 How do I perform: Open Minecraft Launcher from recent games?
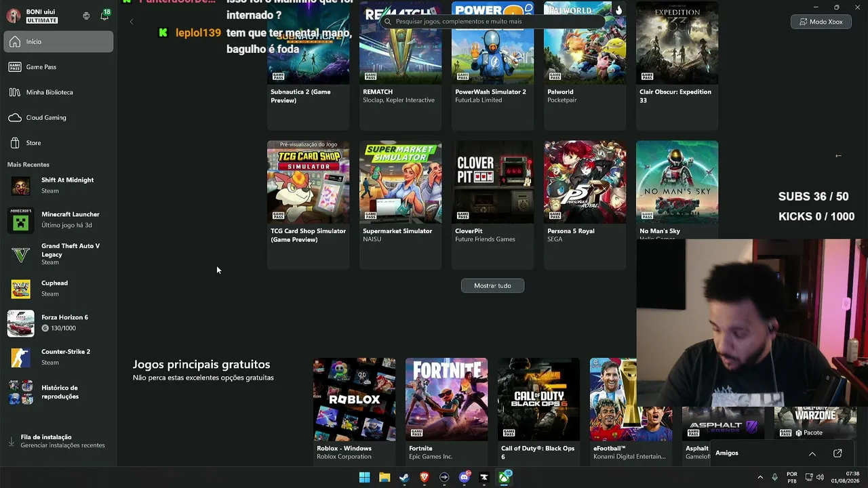58,220
